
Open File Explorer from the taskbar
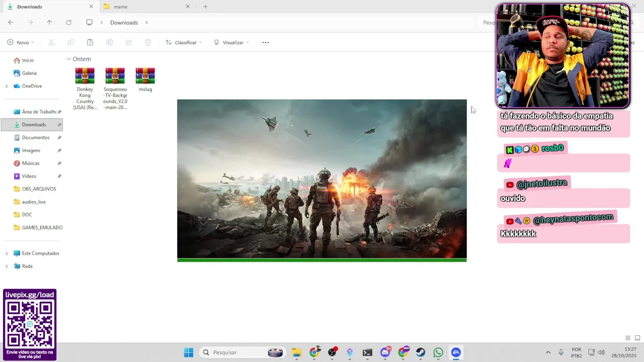(x=297, y=352)
